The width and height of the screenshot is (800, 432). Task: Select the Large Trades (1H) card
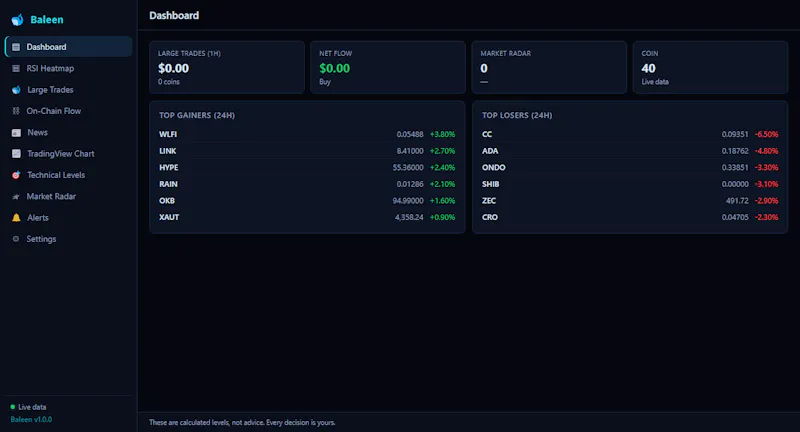[227, 67]
